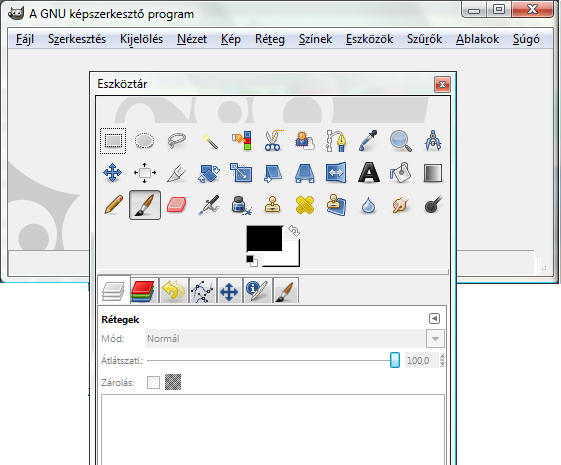The width and height of the screenshot is (561, 465).
Task: Activate the Zoom magnifier tool
Action: (x=400, y=141)
